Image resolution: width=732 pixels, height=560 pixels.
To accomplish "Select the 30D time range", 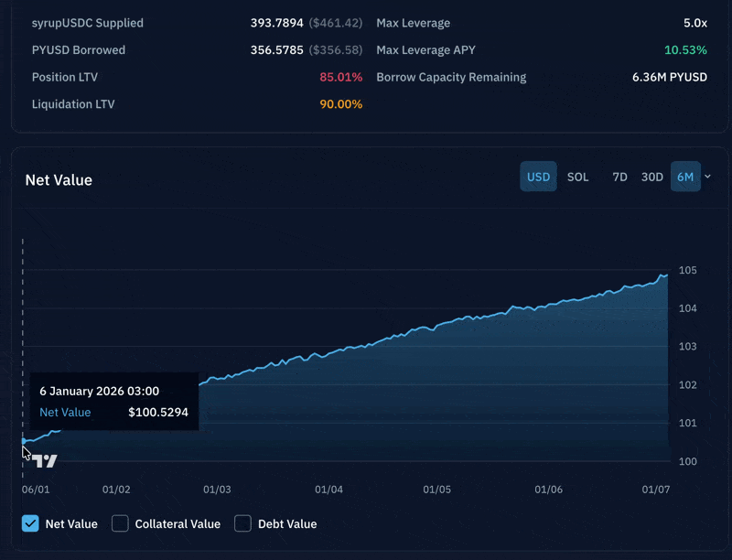I will 651,177.
